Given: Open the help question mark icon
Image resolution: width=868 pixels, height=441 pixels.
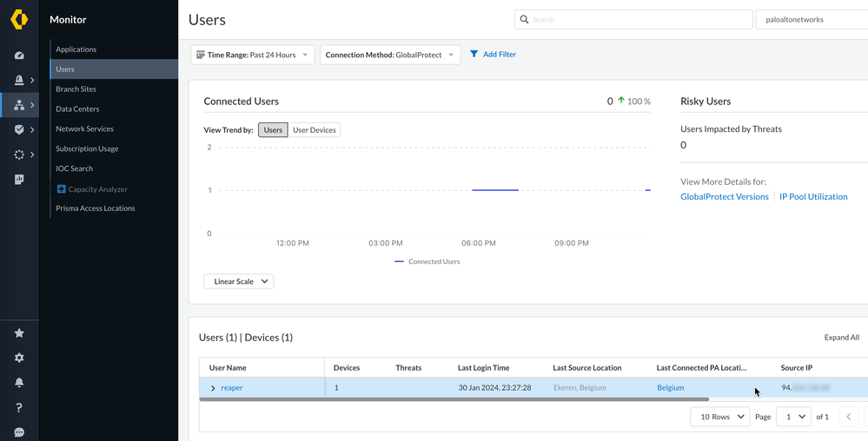Looking at the screenshot, I should point(19,408).
